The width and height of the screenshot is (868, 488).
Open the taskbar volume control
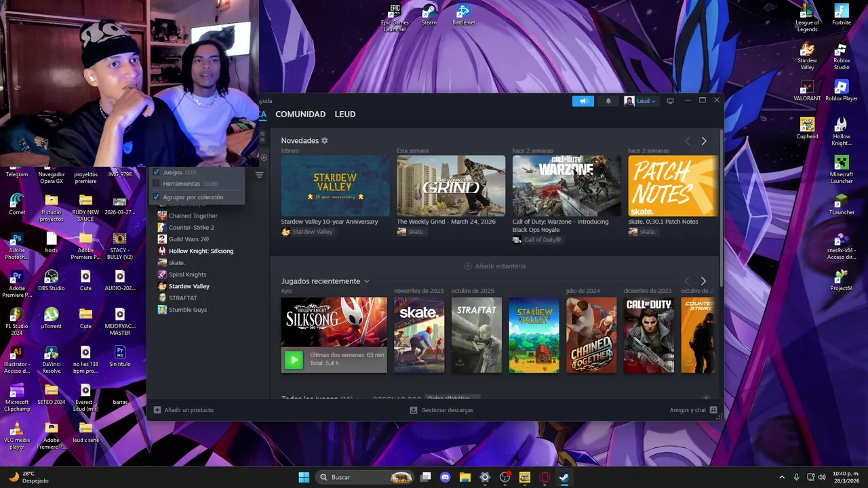822,477
